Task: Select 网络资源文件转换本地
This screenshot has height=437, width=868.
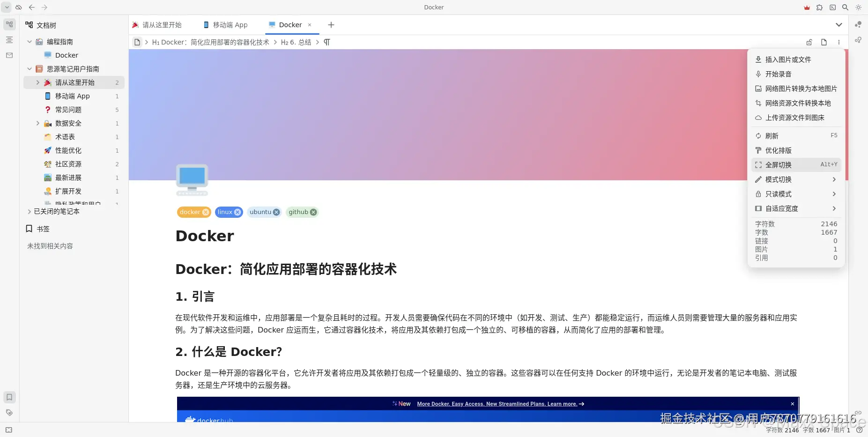Action: coord(796,103)
